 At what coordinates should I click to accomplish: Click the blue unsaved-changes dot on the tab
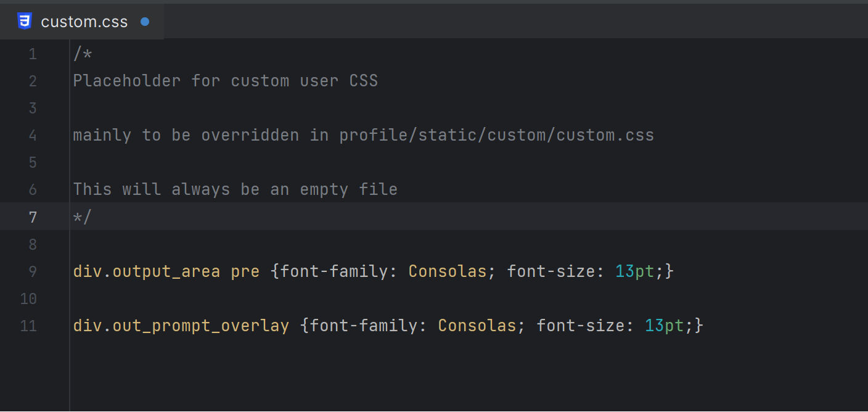point(145,22)
